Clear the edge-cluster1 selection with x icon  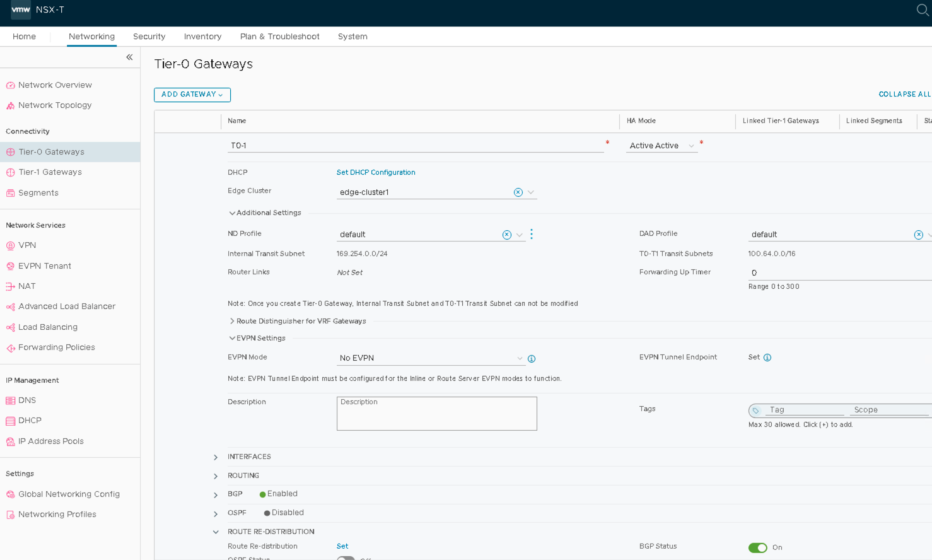[518, 192]
